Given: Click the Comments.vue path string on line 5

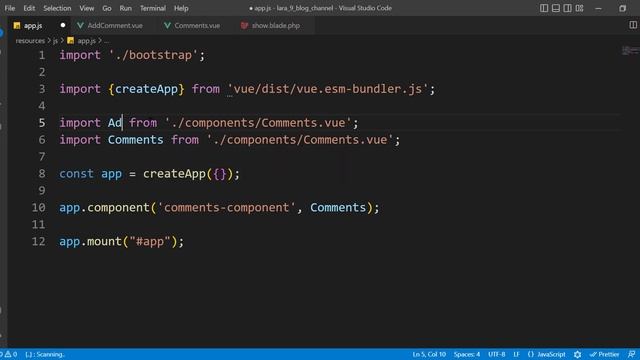Looking at the screenshot, I should coord(258,123).
